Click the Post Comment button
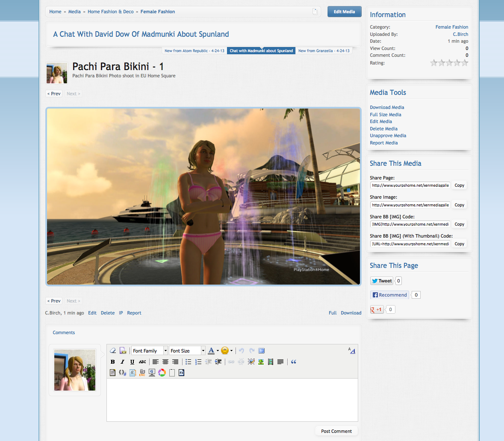Screen dimensions: 504x441 [336, 431]
